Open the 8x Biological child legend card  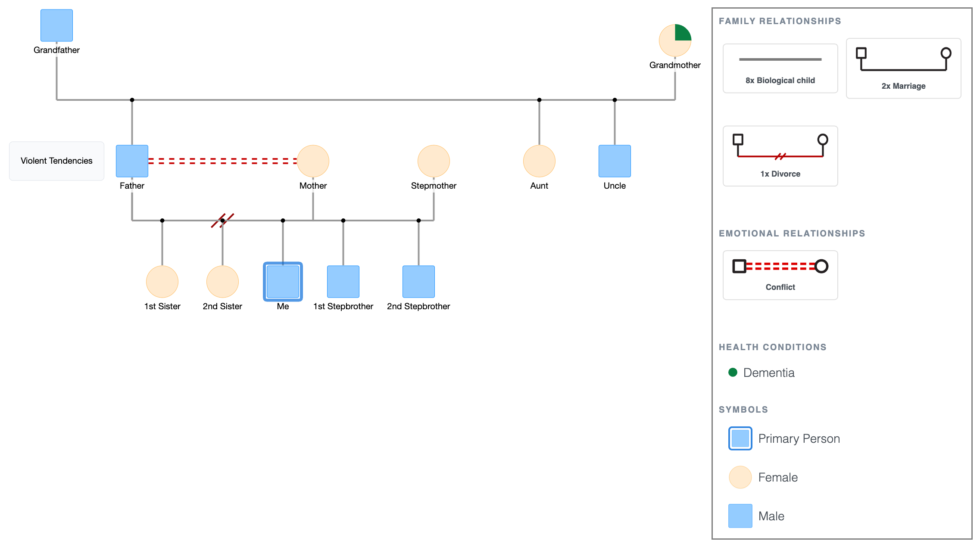780,68
